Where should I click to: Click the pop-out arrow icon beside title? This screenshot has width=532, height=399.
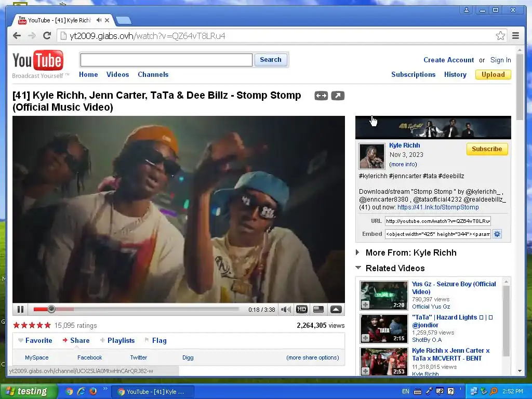338,96
